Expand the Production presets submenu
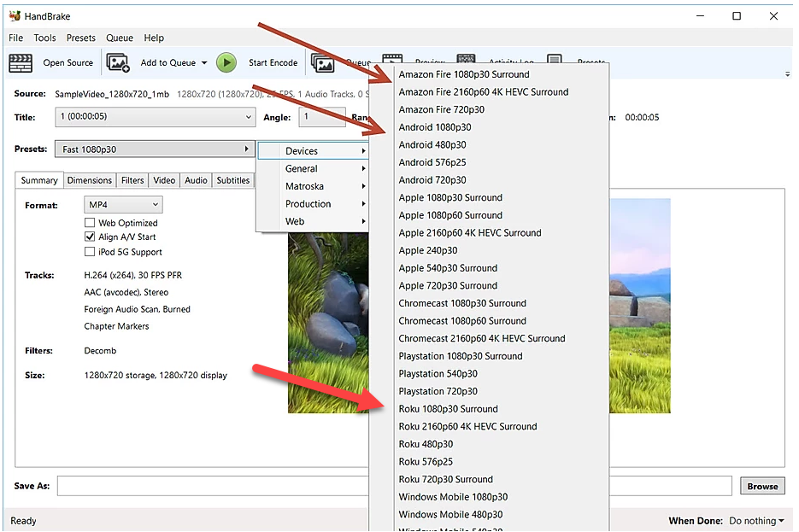This screenshot has height=532, width=799. click(313, 203)
